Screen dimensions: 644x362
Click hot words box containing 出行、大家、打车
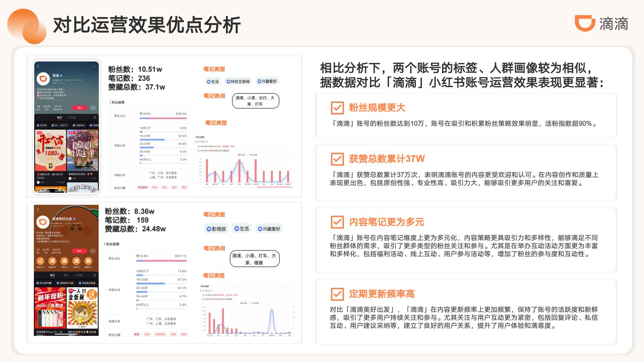[x=255, y=101]
